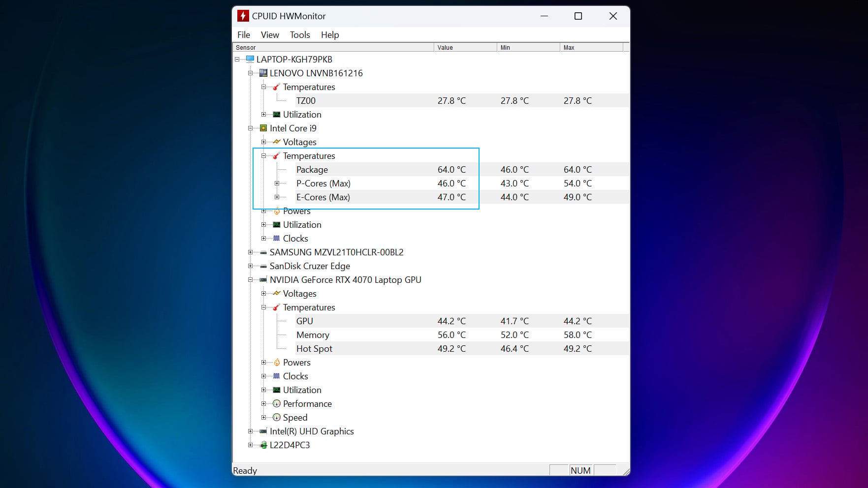Expand the SAMSUNG MZVL21T0HCLR-00BL2 node

coord(250,252)
